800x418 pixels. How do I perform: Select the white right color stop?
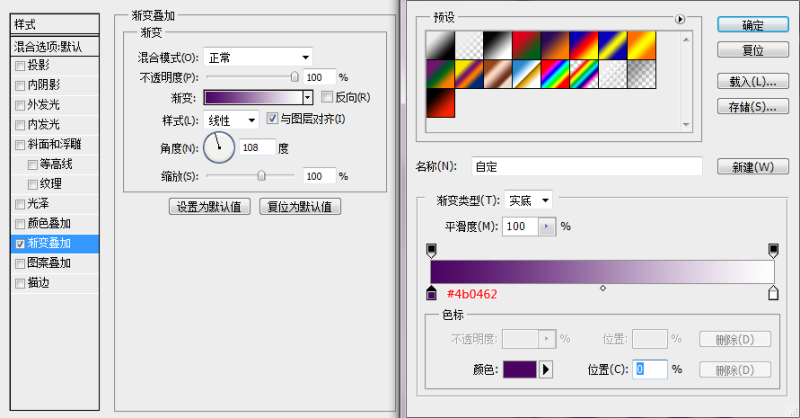click(773, 293)
